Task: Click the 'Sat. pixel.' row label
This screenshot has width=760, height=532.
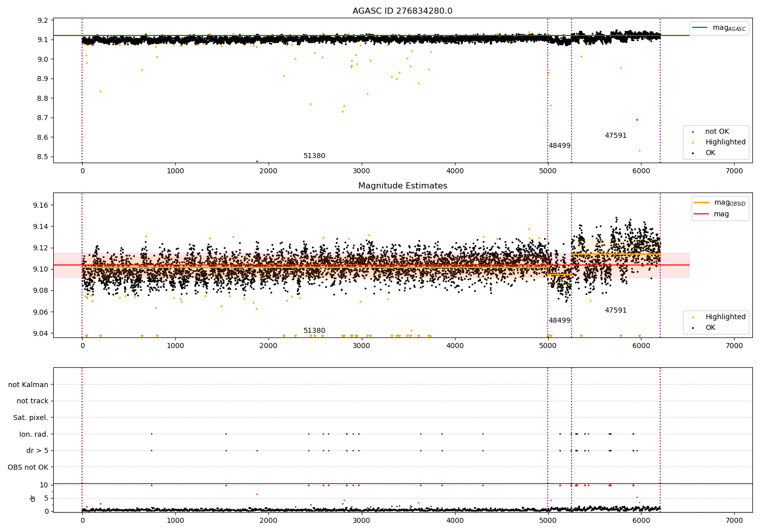Action: point(30,418)
